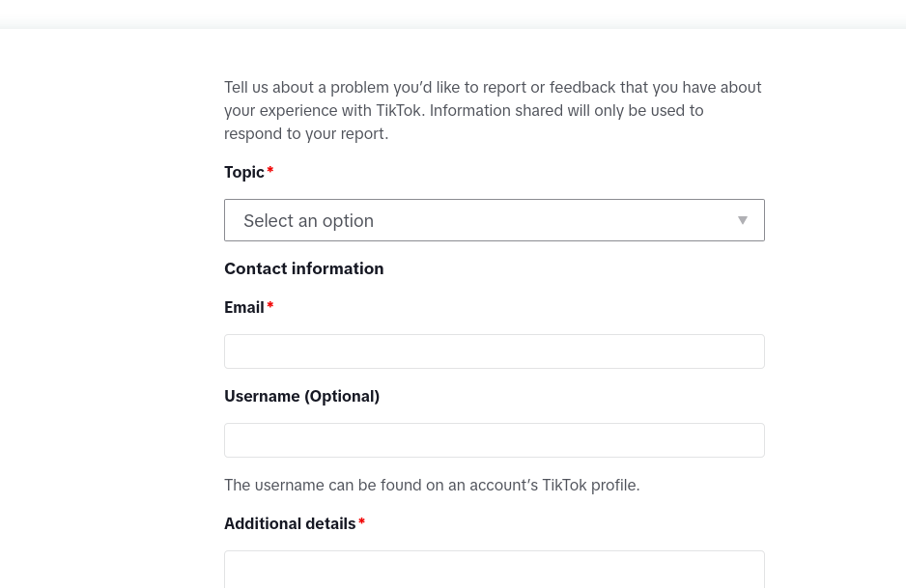906x588 pixels.
Task: Click the Username (Optional) label
Action: (301, 396)
